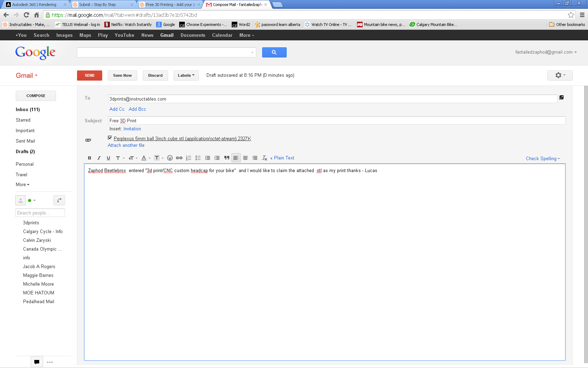This screenshot has width=588, height=368.
Task: Align text to the right
Action: pyautogui.click(x=255, y=158)
